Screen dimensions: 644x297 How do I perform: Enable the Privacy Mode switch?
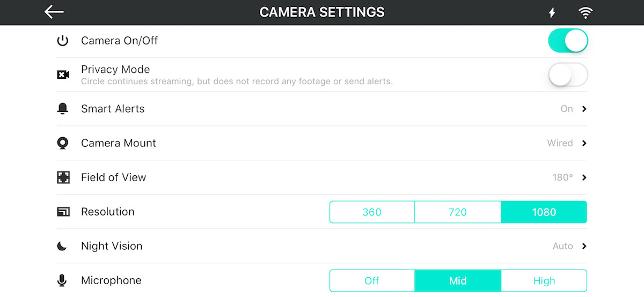(568, 75)
